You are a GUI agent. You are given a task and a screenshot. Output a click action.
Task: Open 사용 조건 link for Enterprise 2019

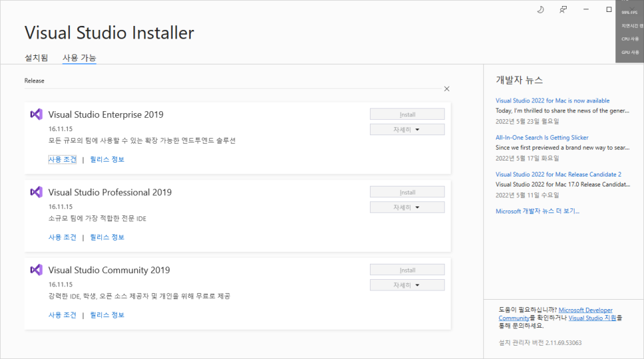(x=63, y=159)
